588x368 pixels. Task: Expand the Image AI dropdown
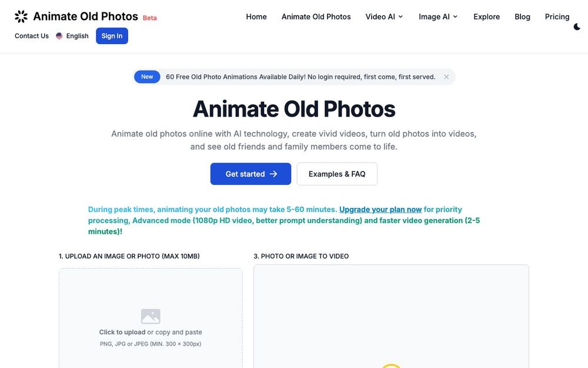(437, 16)
